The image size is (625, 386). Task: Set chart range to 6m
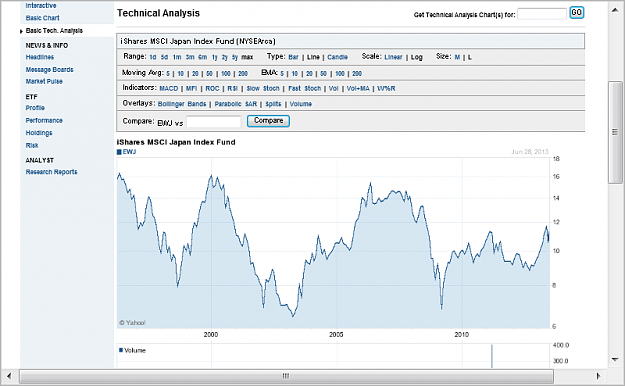pos(202,57)
